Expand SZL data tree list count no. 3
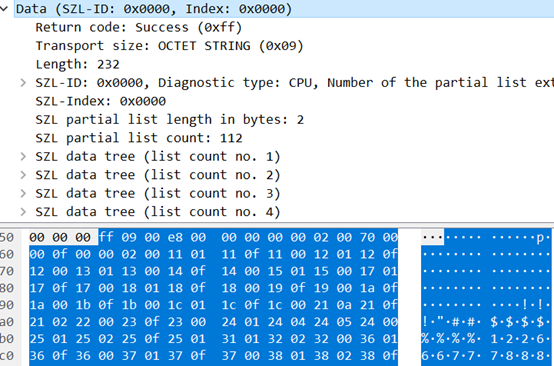 [x=23, y=193]
